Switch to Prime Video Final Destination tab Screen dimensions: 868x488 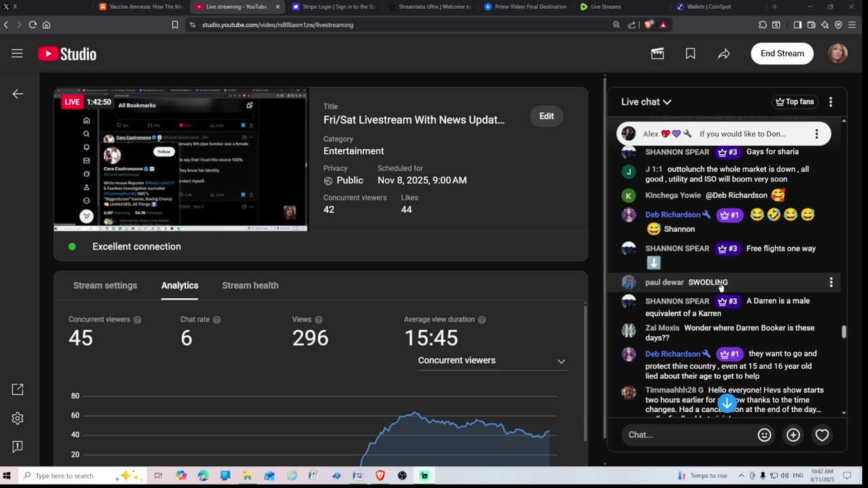click(x=526, y=7)
